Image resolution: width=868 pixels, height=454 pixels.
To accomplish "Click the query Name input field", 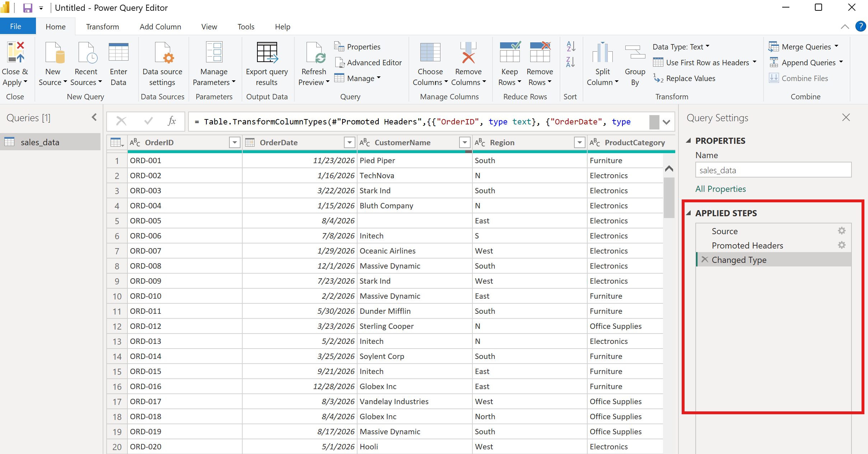I will point(773,170).
